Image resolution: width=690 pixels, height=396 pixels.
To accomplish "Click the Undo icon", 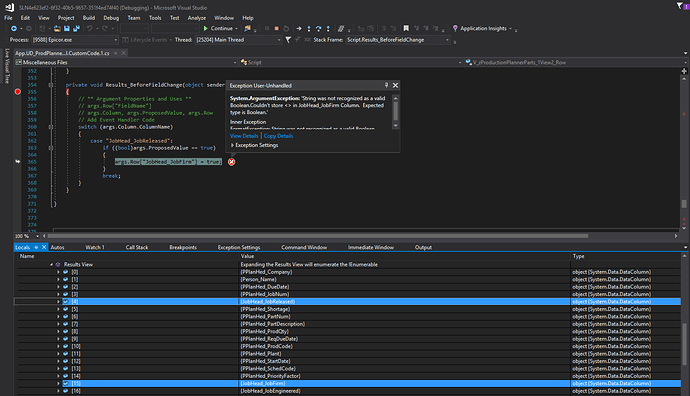I will coord(89,29).
